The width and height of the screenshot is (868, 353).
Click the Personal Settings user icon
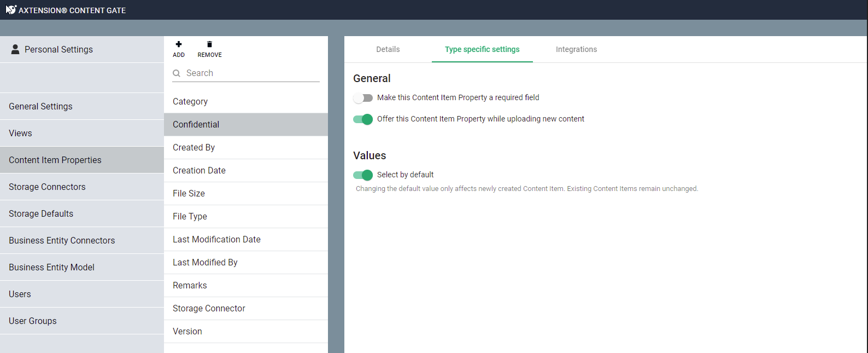pyautogui.click(x=15, y=49)
